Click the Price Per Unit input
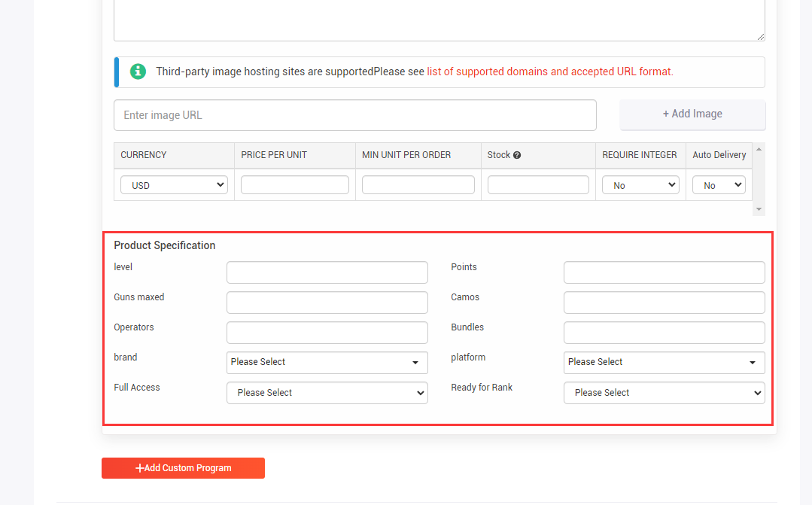This screenshot has width=812, height=505. coord(295,185)
